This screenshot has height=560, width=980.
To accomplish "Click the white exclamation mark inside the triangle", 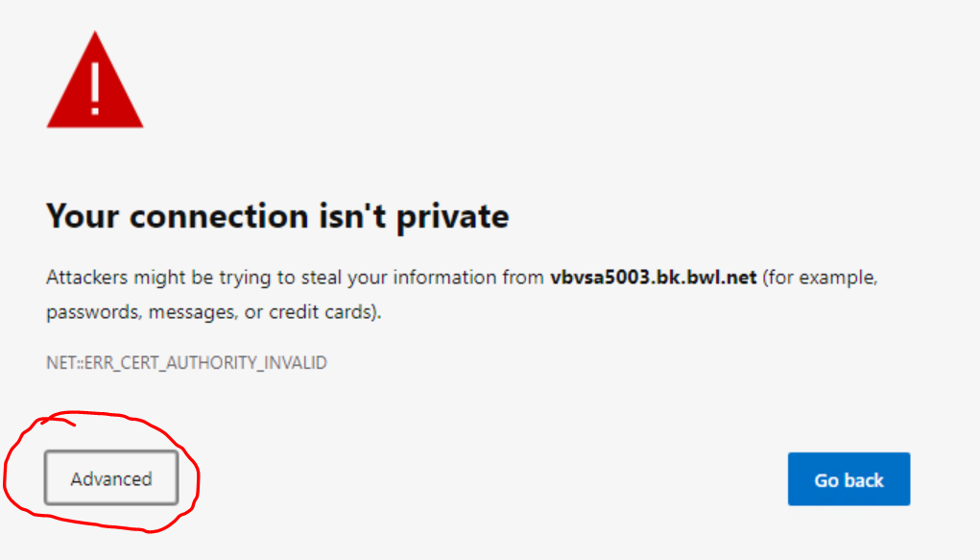I will (95, 88).
